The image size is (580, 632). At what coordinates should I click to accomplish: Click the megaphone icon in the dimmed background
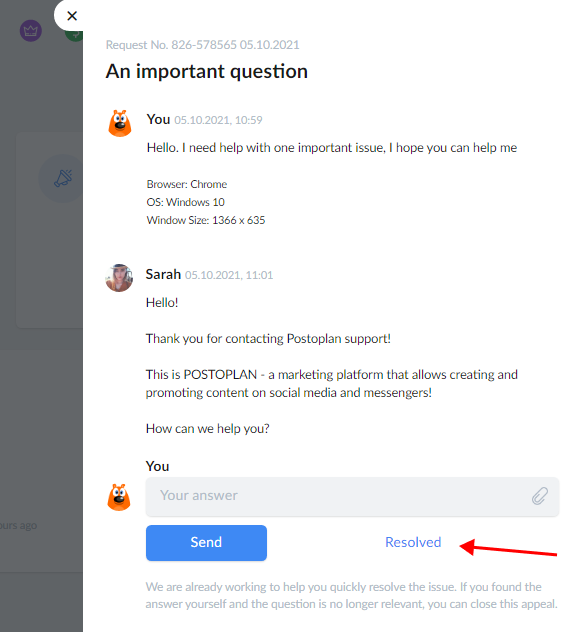(x=63, y=178)
